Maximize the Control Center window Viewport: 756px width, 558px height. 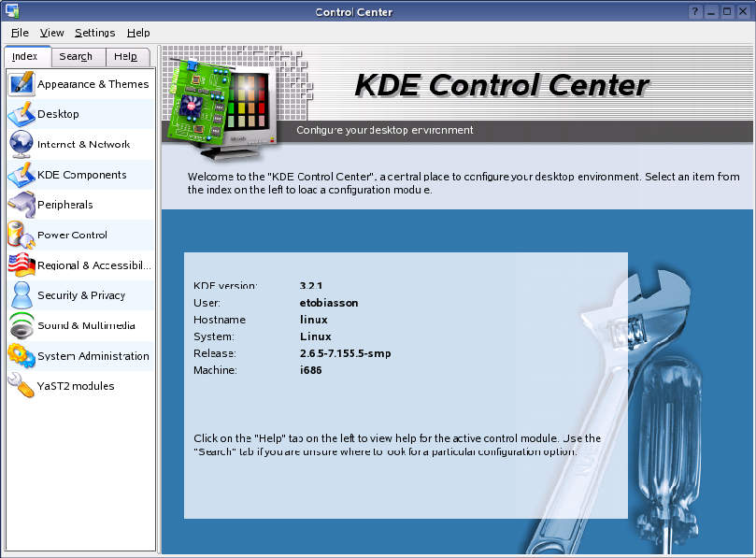click(x=727, y=11)
